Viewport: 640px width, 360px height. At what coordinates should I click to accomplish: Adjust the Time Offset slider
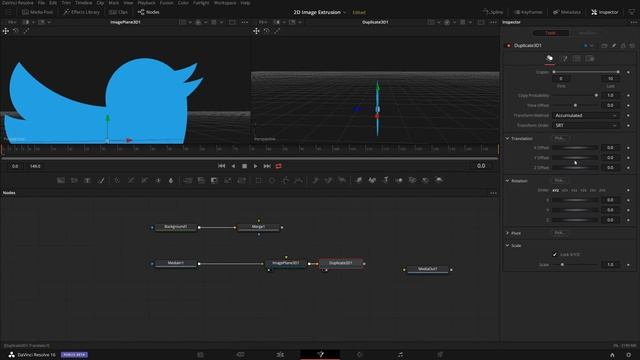tap(575, 105)
